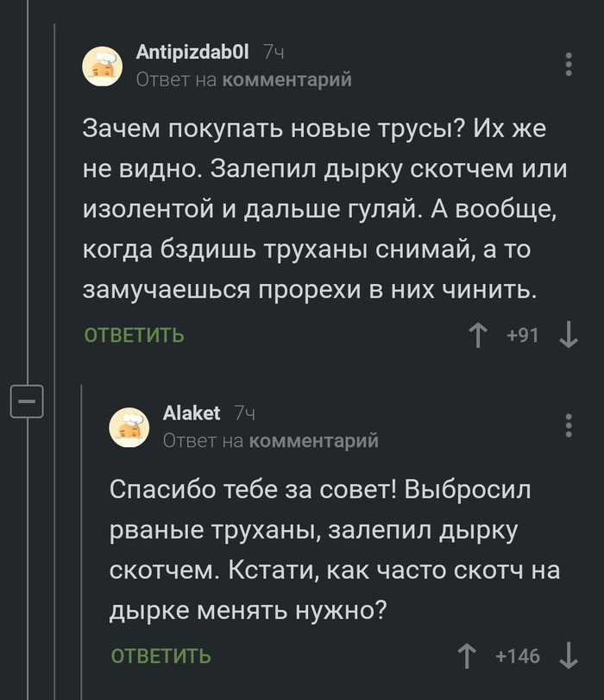604x700 pixels.
Task: Downvote the Antipizdab0l comment
Action: click(x=568, y=334)
